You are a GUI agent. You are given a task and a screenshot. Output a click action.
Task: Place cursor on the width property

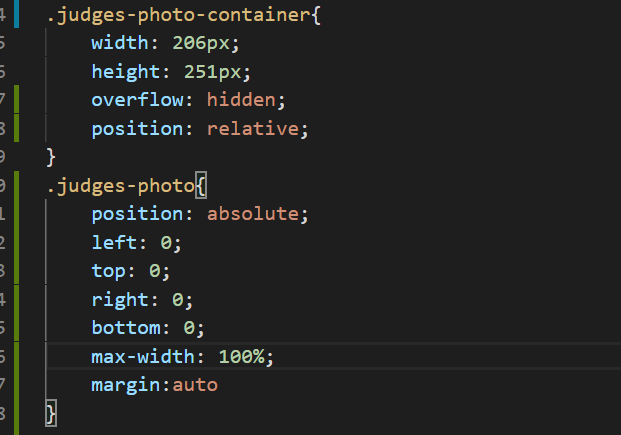tap(119, 45)
